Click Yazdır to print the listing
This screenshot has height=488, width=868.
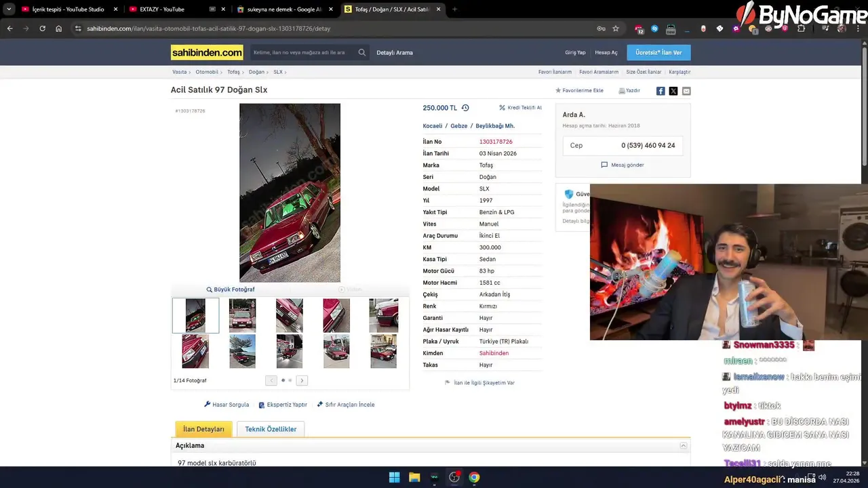pos(629,90)
